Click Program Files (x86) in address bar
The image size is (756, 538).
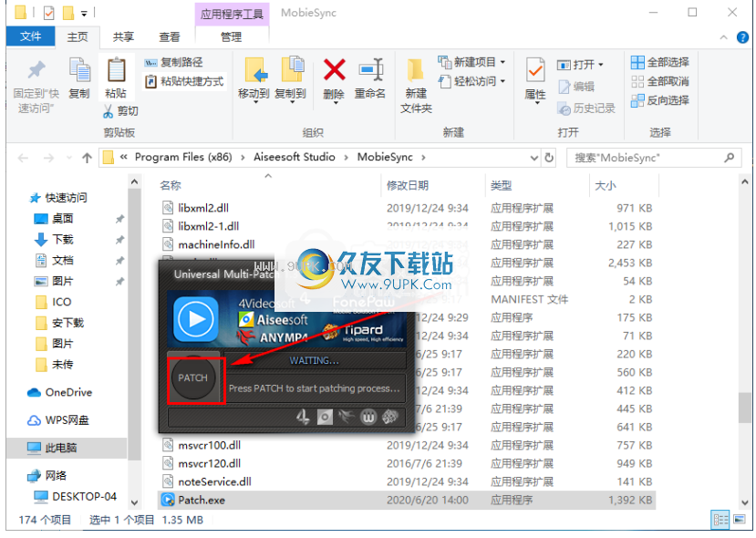click(183, 157)
